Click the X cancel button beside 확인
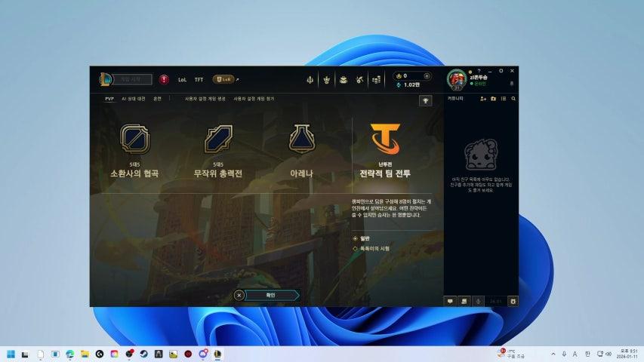The image size is (644, 362). click(239, 295)
